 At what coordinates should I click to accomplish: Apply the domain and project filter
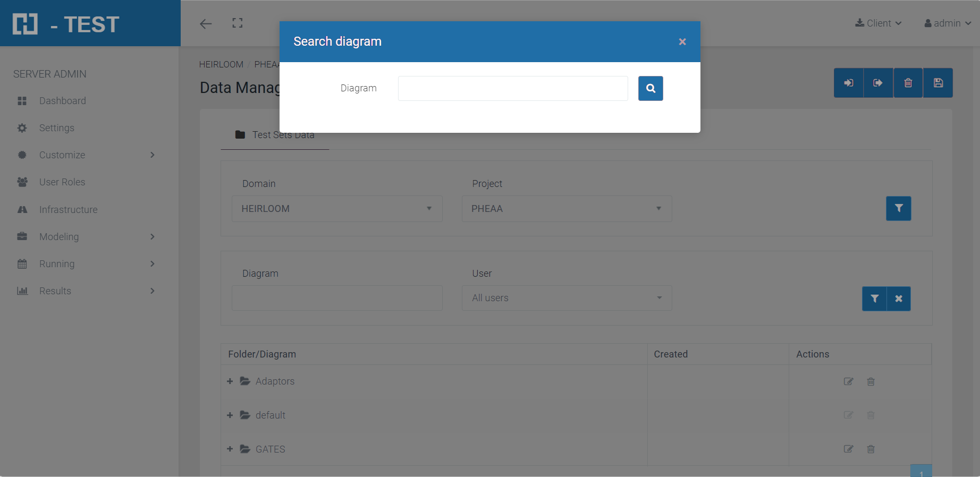pyautogui.click(x=898, y=208)
